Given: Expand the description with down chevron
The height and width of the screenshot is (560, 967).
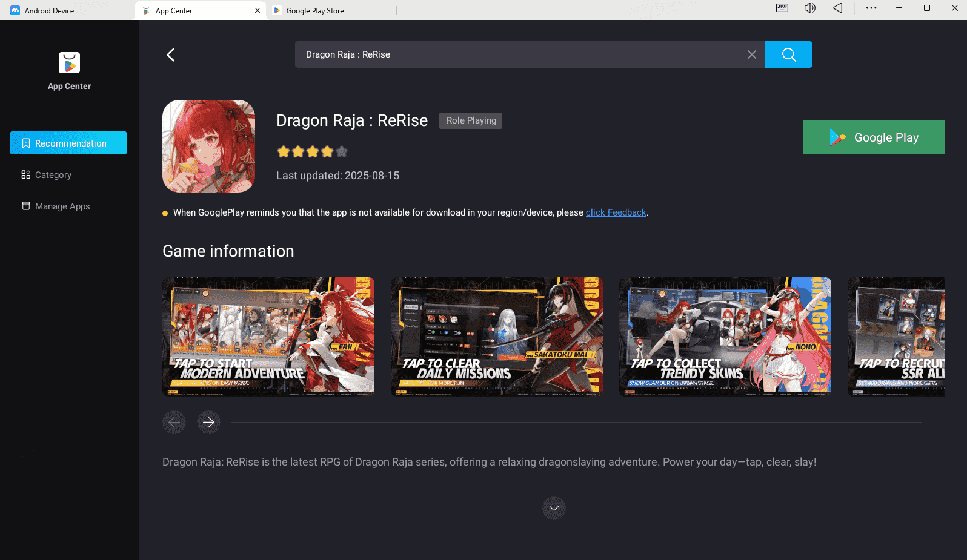Looking at the screenshot, I should click(554, 509).
